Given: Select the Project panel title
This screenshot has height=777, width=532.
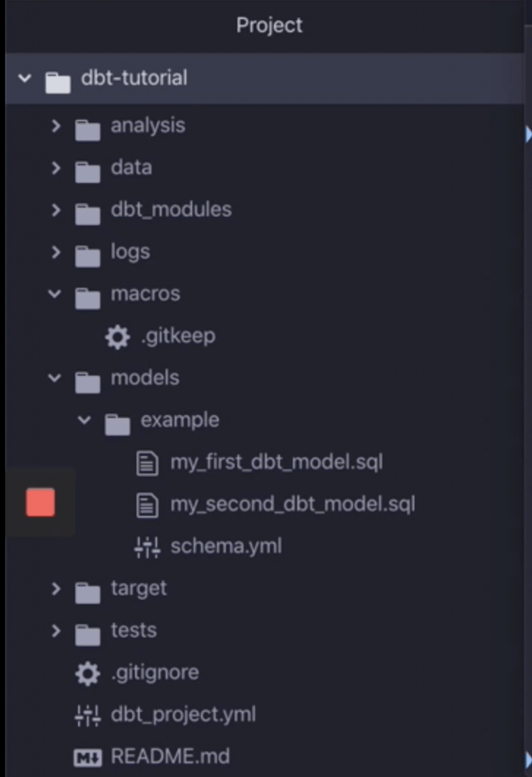Looking at the screenshot, I should [269, 25].
